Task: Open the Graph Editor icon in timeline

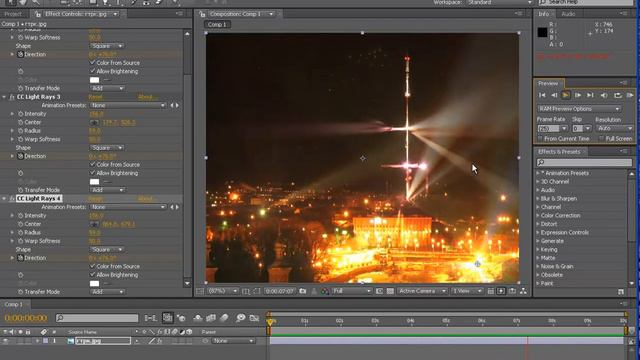Action: click(254, 318)
